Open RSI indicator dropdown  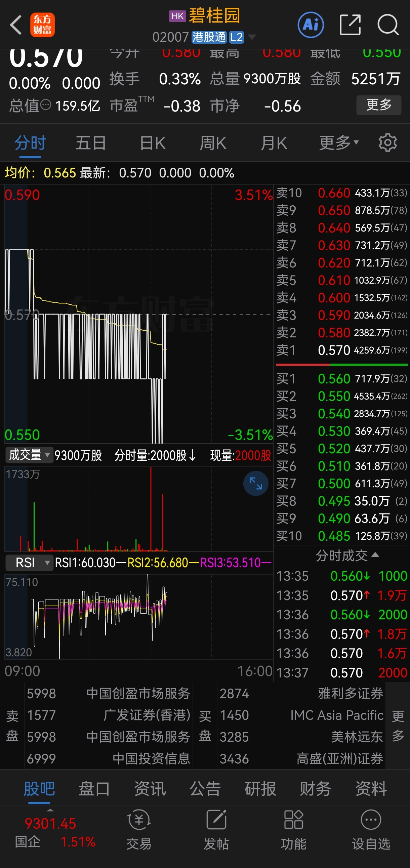(29, 563)
